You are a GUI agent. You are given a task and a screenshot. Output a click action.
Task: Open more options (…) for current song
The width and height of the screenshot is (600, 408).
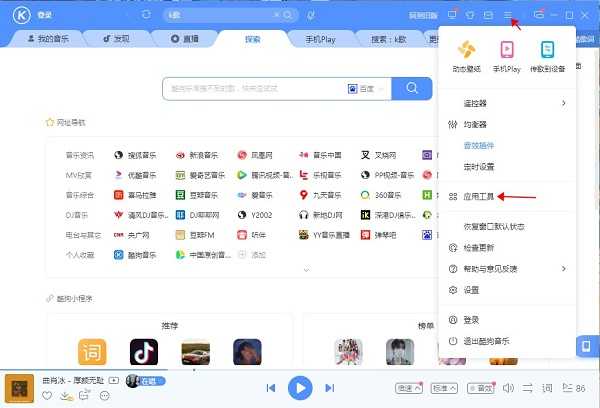coord(104,395)
